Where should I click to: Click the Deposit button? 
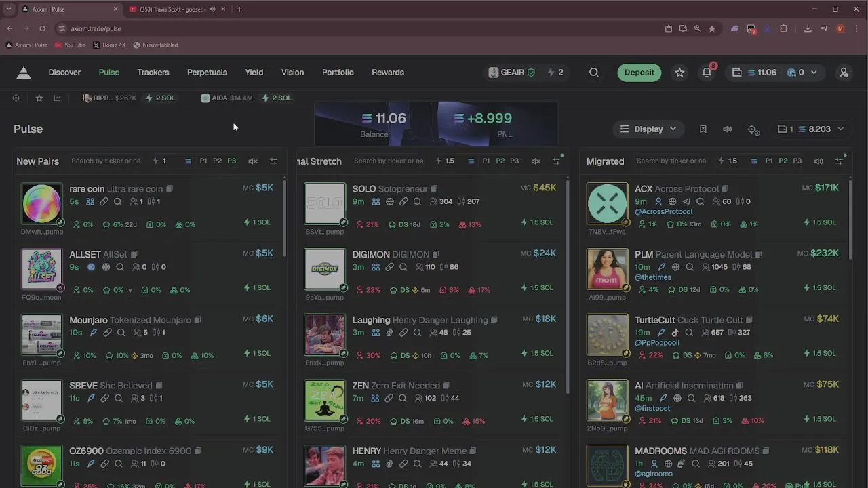click(x=639, y=73)
